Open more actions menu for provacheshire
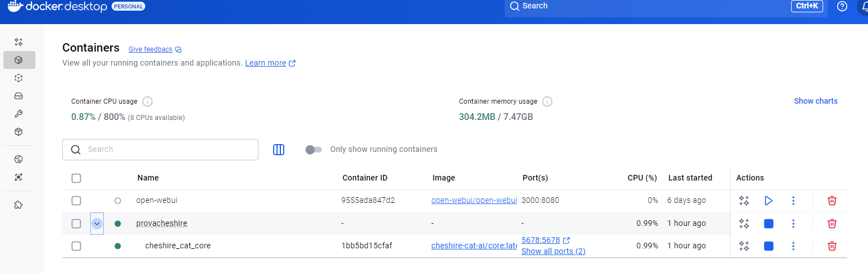 coord(793,224)
